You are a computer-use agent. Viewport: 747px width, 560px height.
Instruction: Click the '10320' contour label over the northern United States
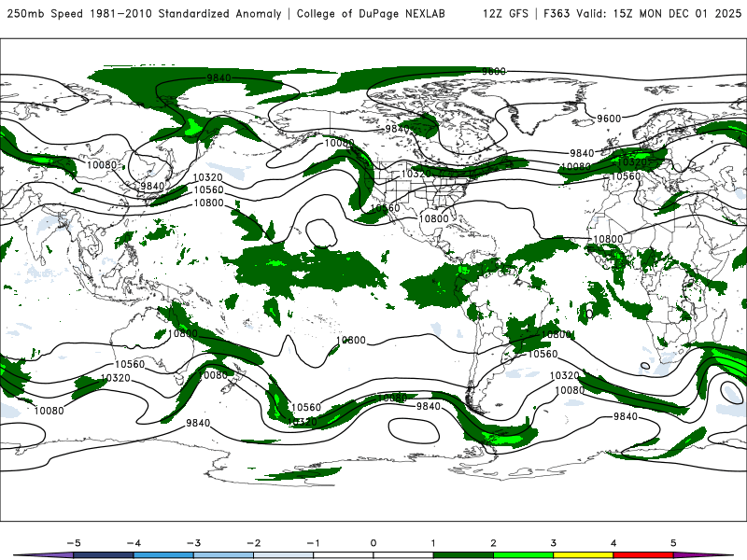click(x=416, y=174)
